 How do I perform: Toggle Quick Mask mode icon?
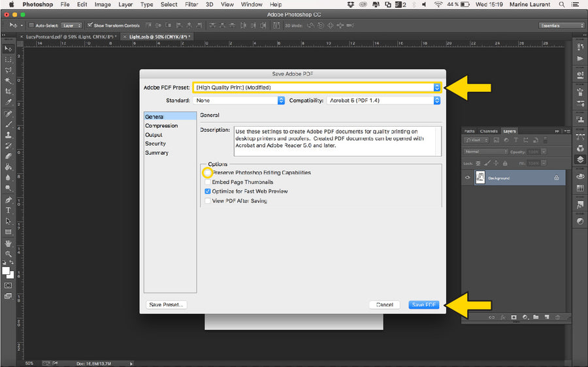click(8, 285)
